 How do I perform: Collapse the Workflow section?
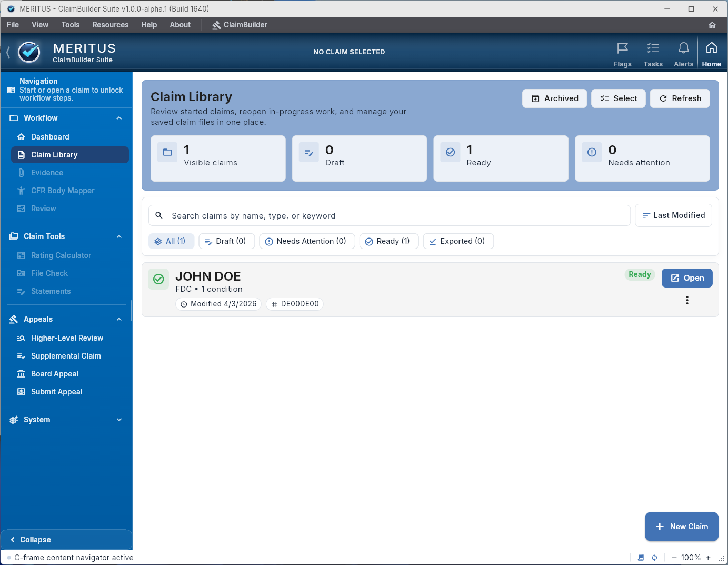click(x=118, y=118)
